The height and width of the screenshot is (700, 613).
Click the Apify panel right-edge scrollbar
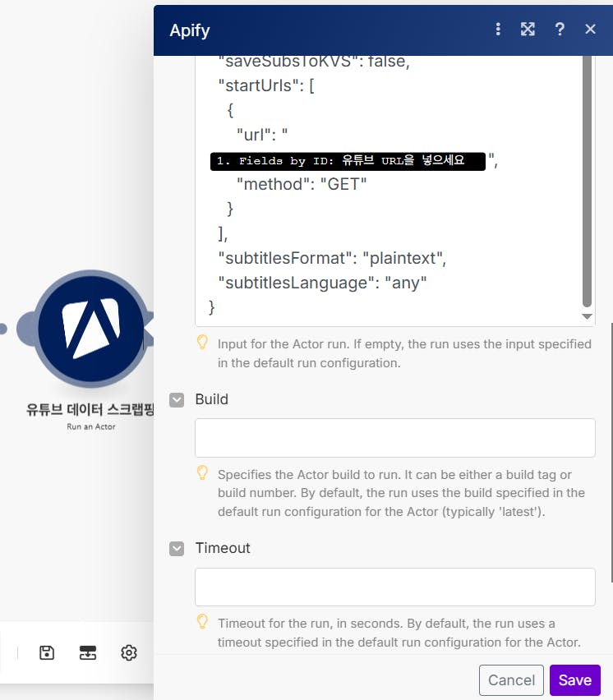click(611, 452)
